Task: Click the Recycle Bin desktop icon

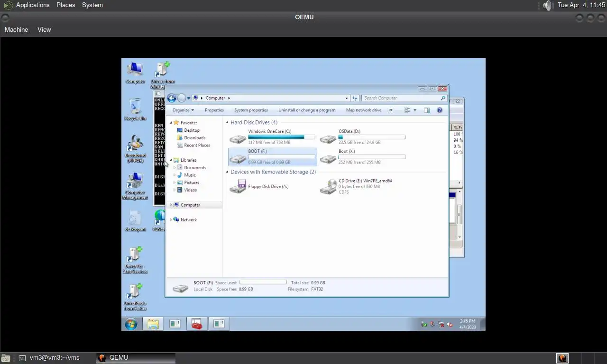Action: point(135,109)
